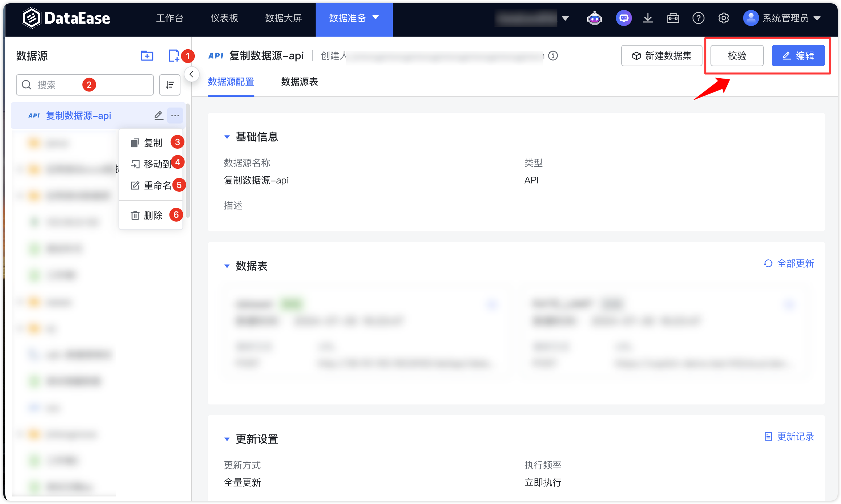Collapse the left datasource panel with the chevron
This screenshot has height=504, width=841.
pyautogui.click(x=191, y=74)
